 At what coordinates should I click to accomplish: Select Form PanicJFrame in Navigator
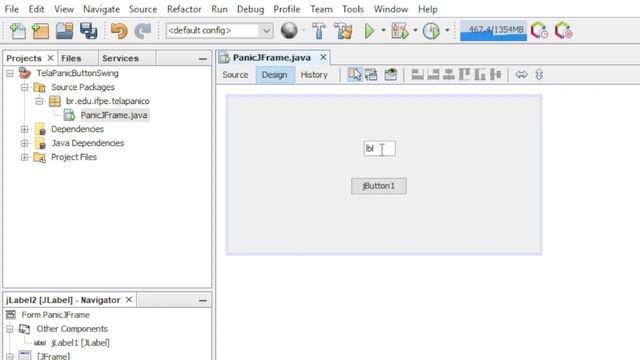tap(56, 315)
